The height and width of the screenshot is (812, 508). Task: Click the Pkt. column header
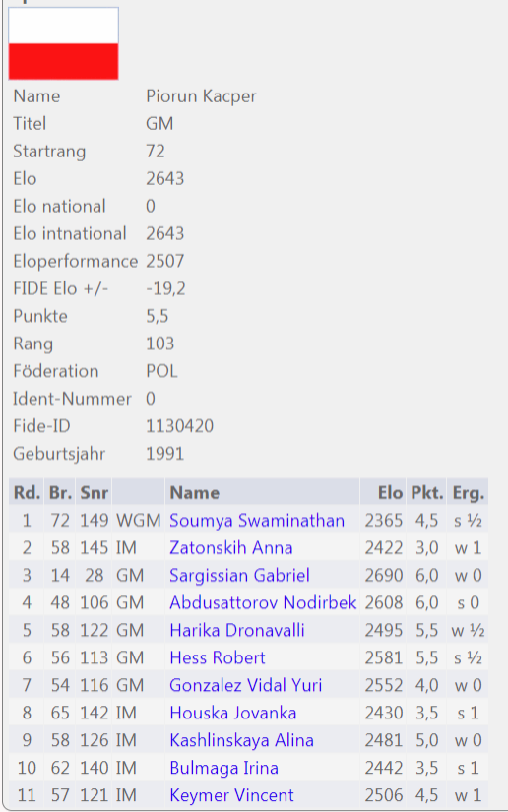pos(426,492)
